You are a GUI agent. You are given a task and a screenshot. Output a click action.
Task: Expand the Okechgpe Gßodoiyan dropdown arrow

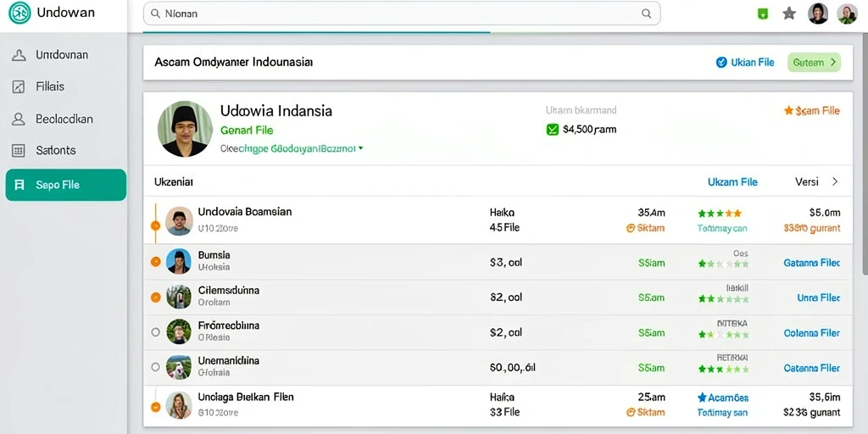361,148
